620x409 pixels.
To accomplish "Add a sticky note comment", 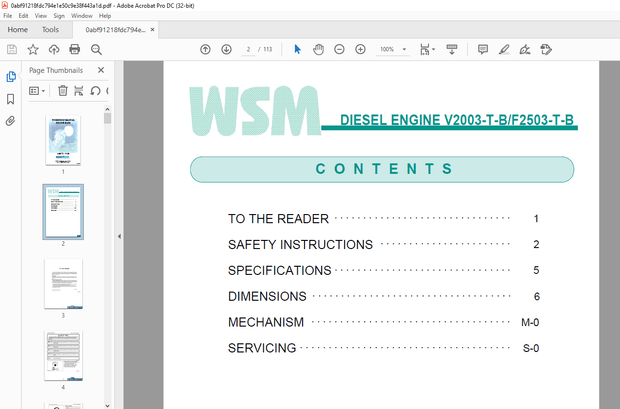I will tap(482, 49).
